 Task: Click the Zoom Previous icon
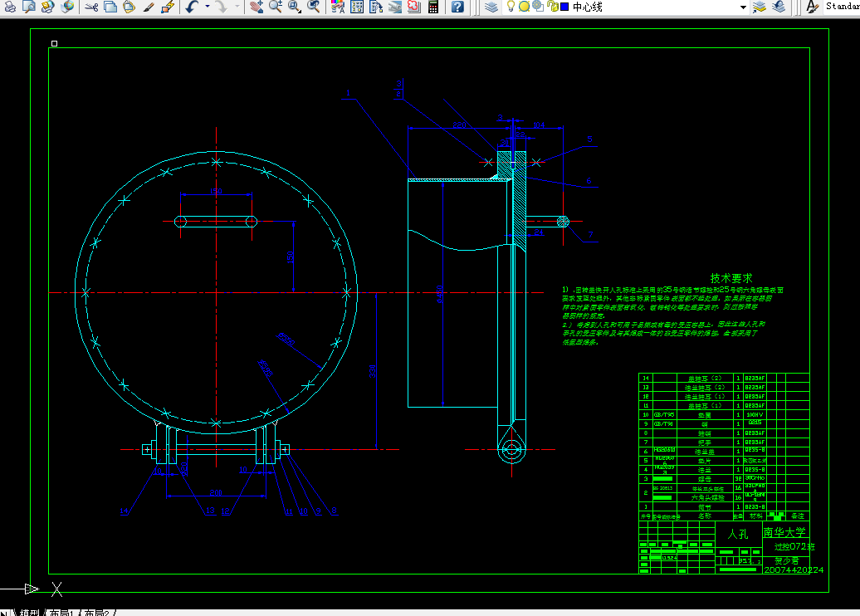[x=313, y=7]
